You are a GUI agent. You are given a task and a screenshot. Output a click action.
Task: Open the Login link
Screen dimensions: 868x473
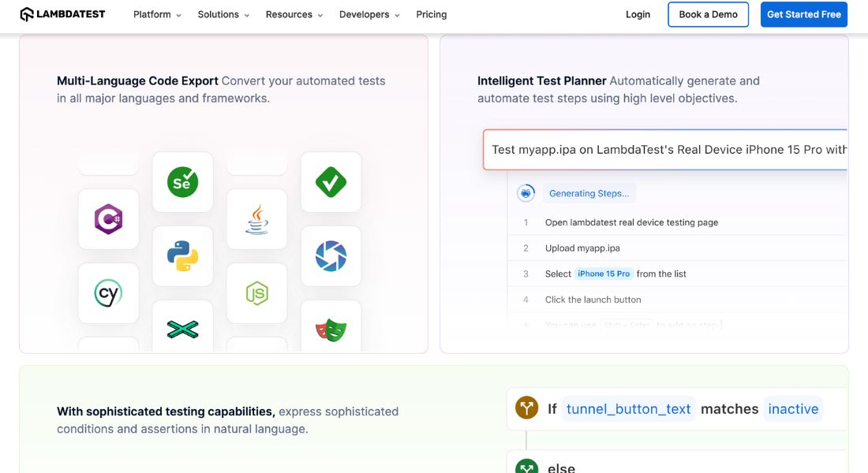[638, 14]
